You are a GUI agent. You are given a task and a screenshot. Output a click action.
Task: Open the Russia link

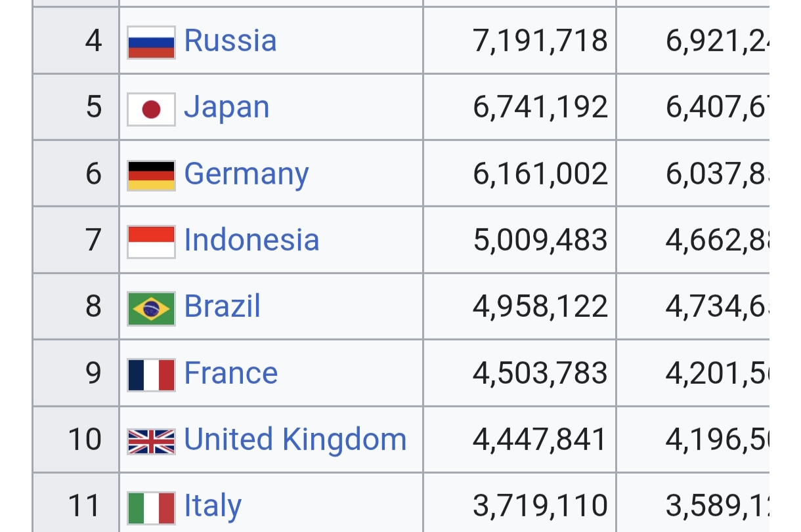[x=230, y=41]
